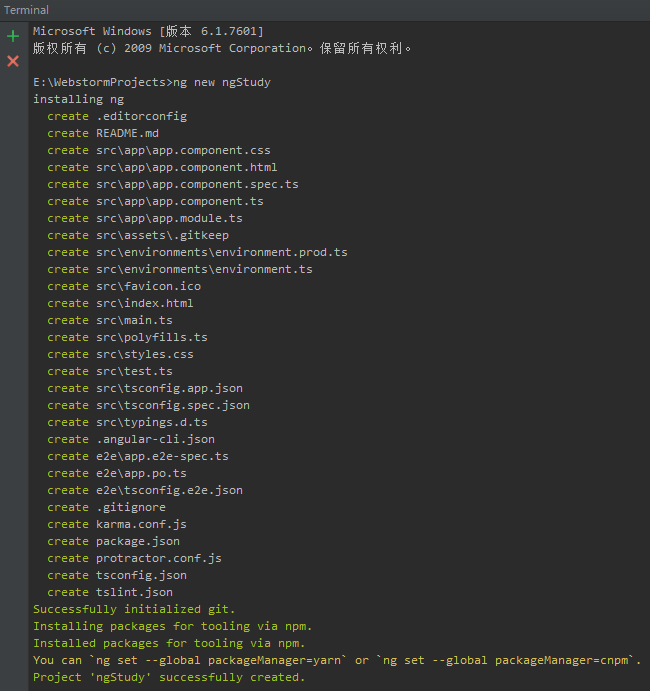Click the src\polyfills.ts line
The width and height of the screenshot is (650, 691).
coord(152,337)
